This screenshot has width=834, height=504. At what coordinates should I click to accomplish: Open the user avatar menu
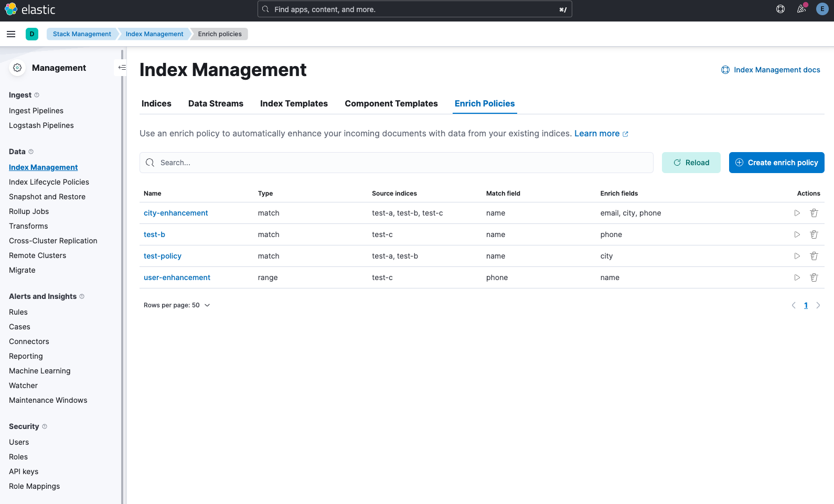click(x=822, y=9)
